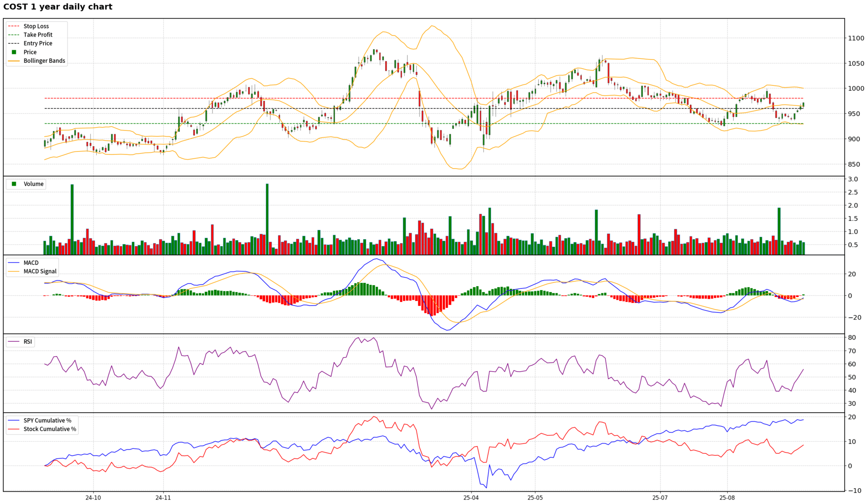
Task: Click the purple RSI legend entry
Action: pyautogui.click(x=28, y=342)
